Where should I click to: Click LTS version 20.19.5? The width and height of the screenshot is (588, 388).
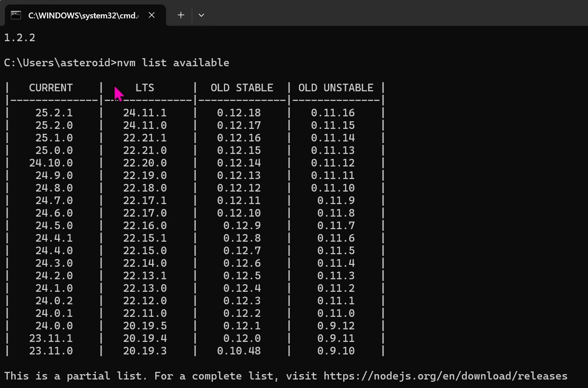[x=145, y=326]
